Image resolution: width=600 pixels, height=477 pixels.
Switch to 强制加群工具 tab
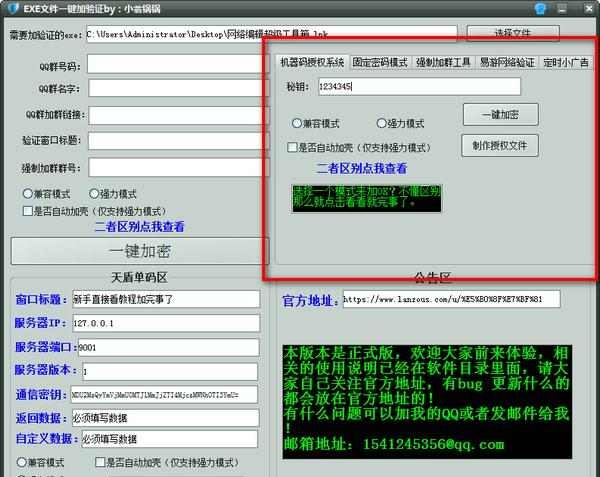443,62
